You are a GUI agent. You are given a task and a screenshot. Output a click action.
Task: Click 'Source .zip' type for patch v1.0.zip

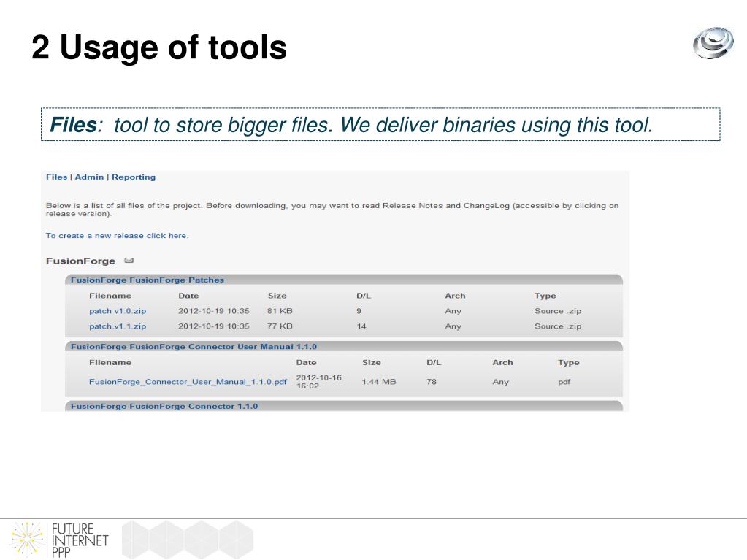tap(558, 311)
